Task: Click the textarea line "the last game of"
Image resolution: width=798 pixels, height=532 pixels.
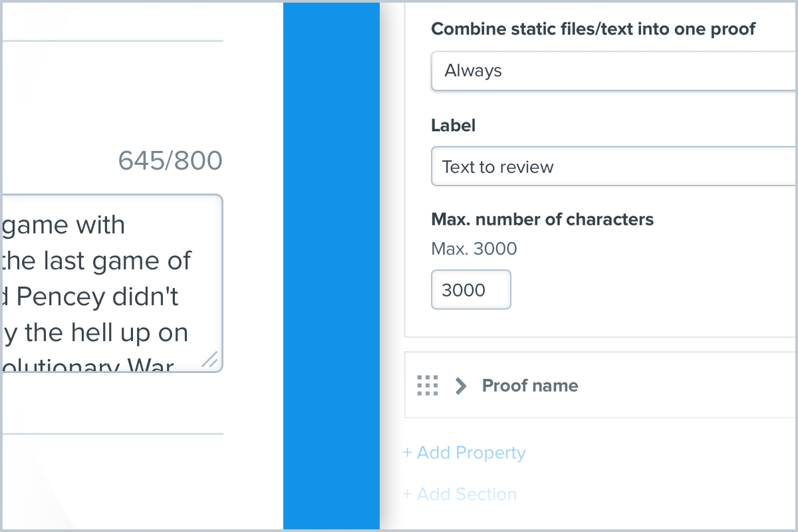Action: [x=97, y=261]
